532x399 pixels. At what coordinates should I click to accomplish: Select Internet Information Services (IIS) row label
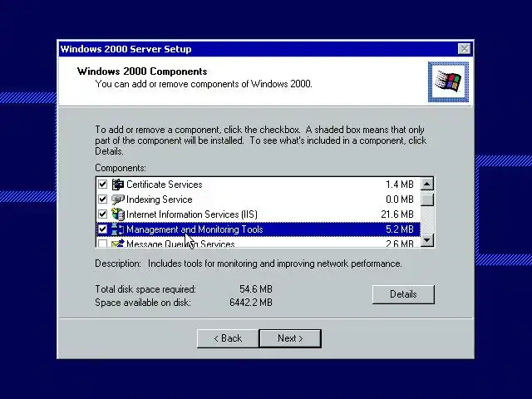pos(192,214)
